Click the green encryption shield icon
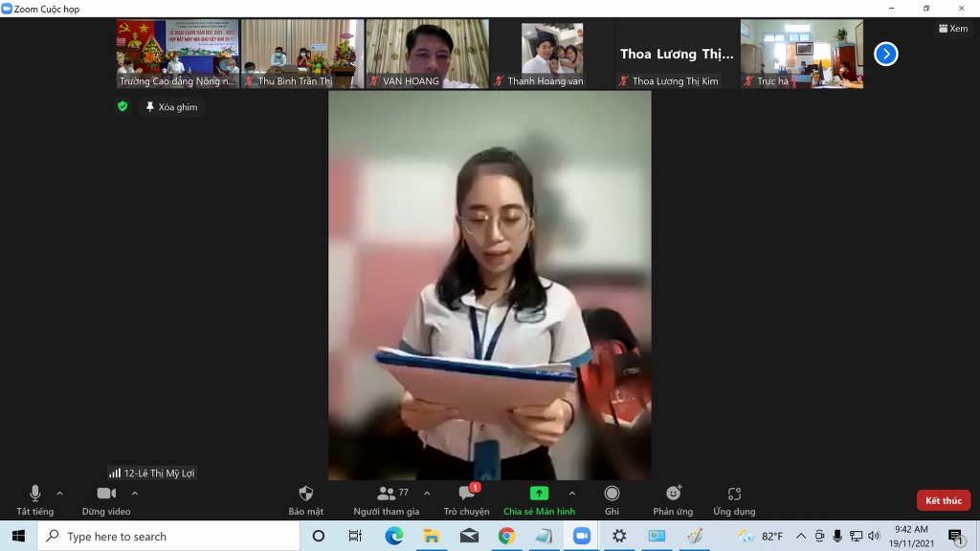 click(122, 106)
